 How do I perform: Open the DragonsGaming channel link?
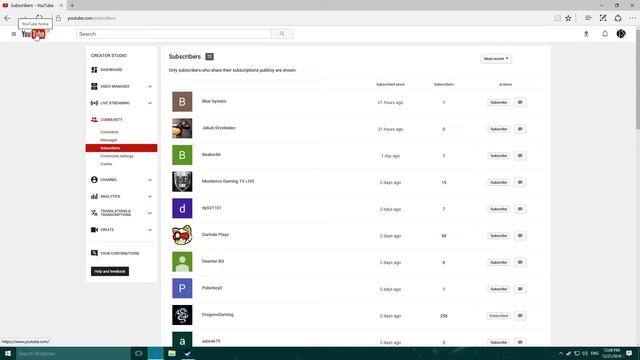click(218, 315)
